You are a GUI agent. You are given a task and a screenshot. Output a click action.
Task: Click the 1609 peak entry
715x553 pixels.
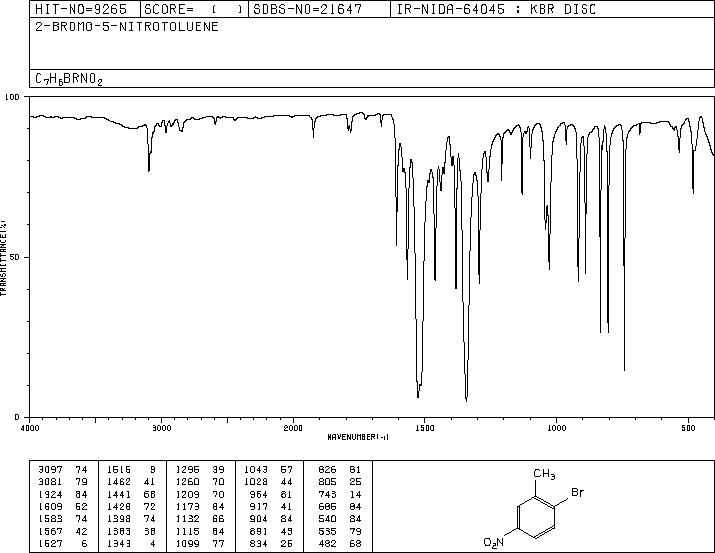tap(51, 506)
